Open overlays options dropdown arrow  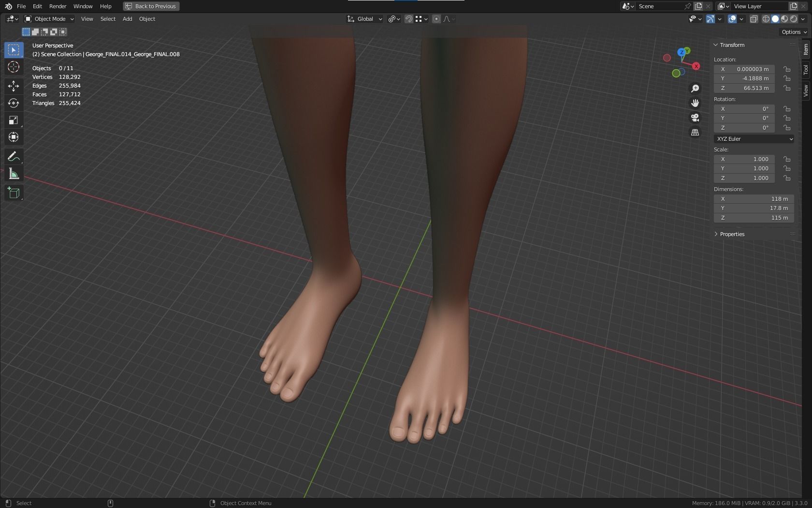coord(741,19)
